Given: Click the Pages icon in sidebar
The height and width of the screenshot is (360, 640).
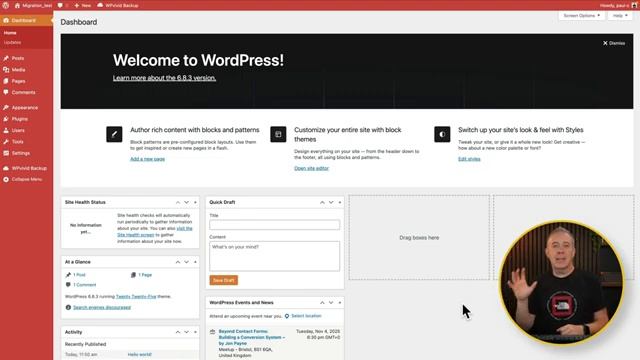Looking at the screenshot, I should [x=6, y=81].
